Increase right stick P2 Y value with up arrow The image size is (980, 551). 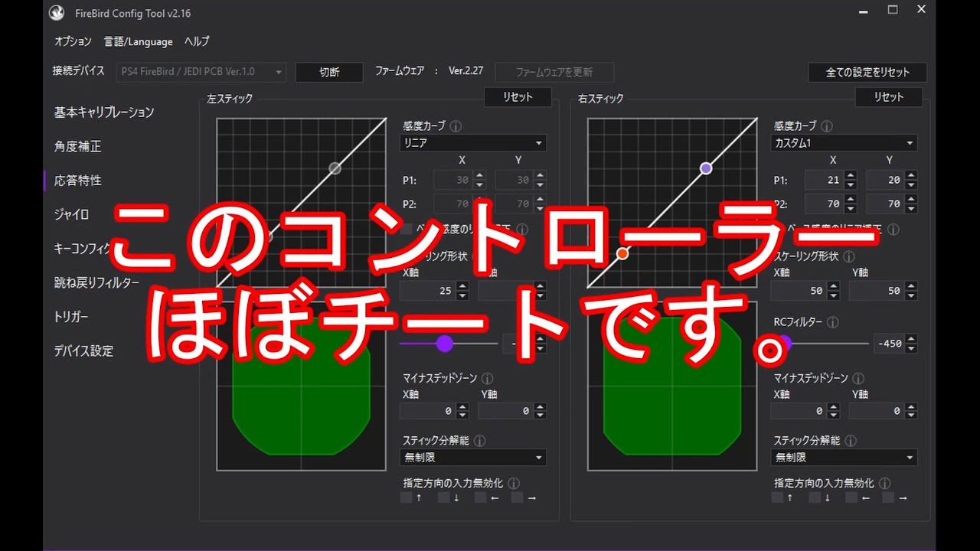(911, 200)
